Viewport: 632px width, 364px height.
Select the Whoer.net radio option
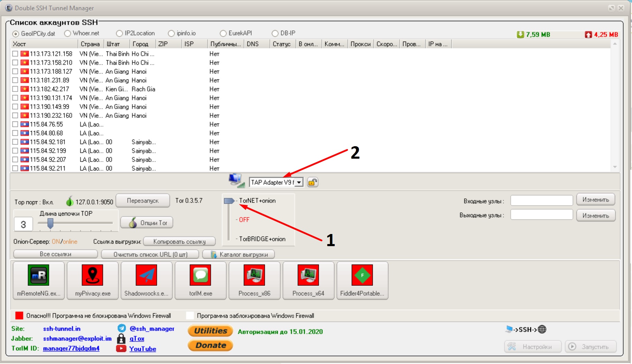point(68,34)
